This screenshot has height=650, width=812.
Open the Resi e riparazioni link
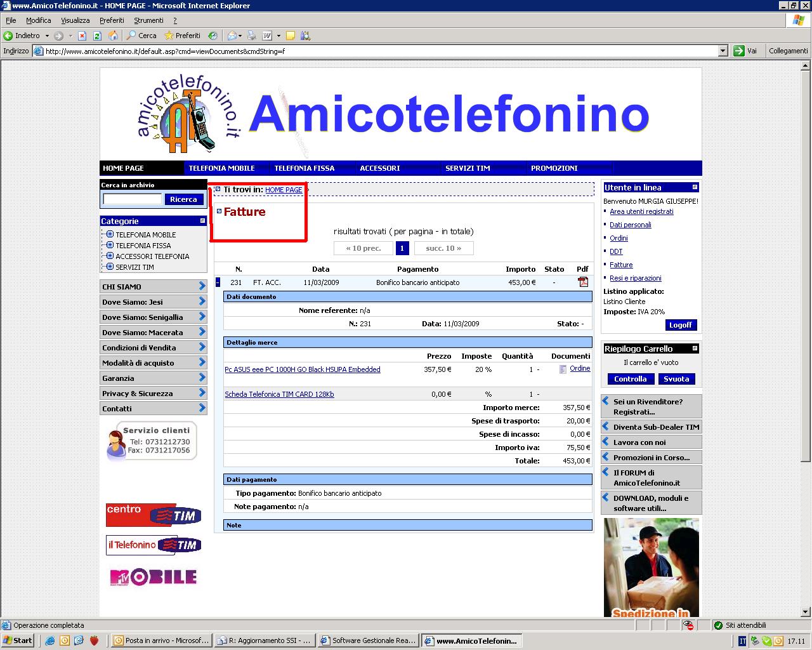pos(635,278)
